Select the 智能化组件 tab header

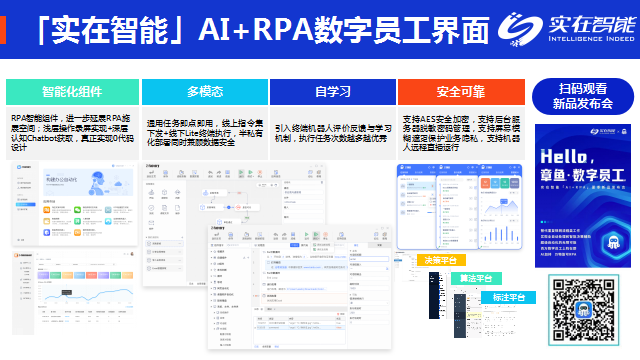click(x=72, y=92)
